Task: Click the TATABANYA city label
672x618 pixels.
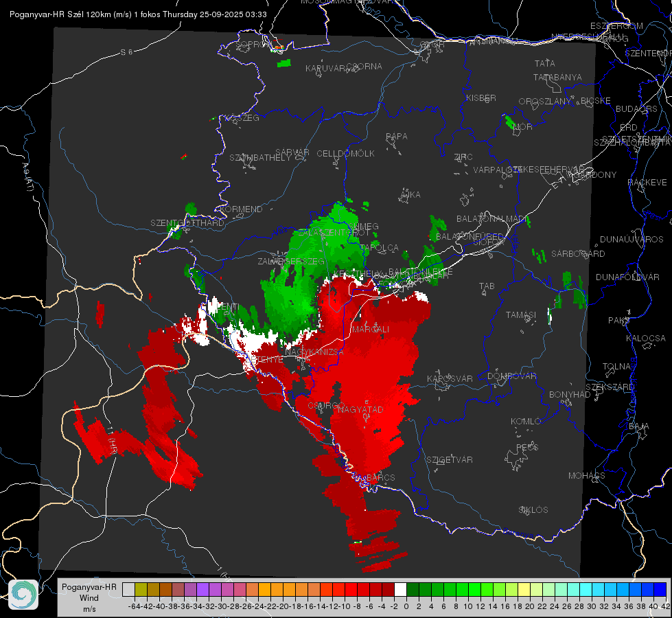Action: click(557, 77)
